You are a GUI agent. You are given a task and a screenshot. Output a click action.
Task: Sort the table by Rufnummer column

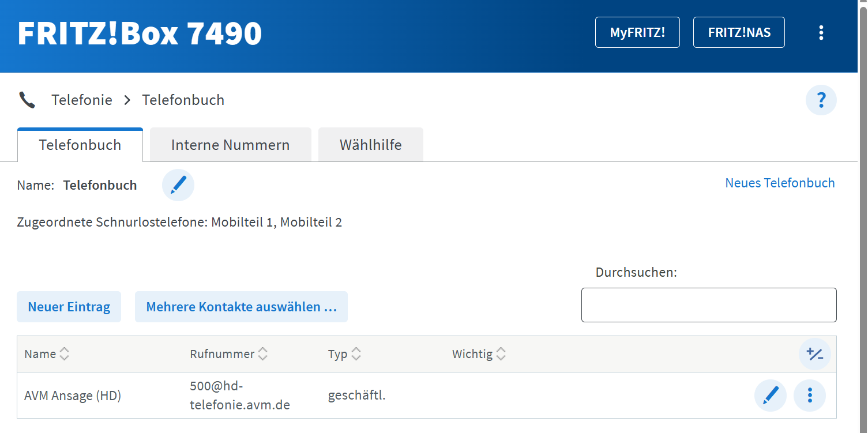[229, 354]
